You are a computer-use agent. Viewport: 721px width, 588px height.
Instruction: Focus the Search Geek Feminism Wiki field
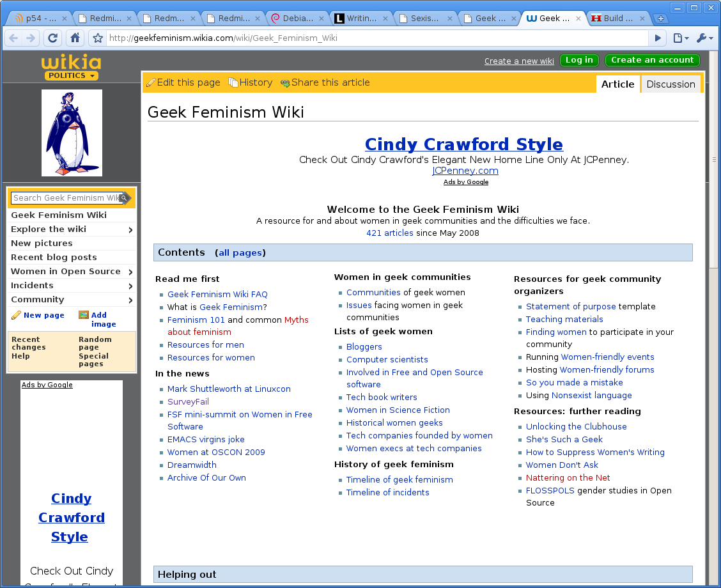[x=66, y=198]
